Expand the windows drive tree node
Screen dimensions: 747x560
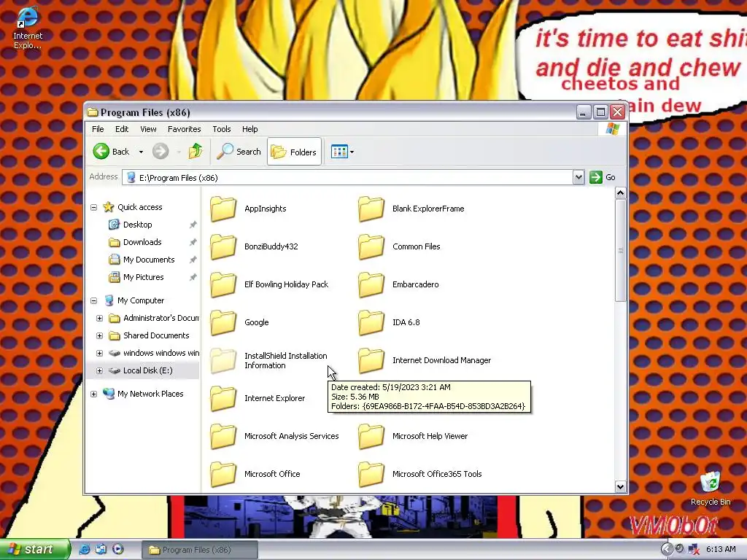click(x=99, y=354)
